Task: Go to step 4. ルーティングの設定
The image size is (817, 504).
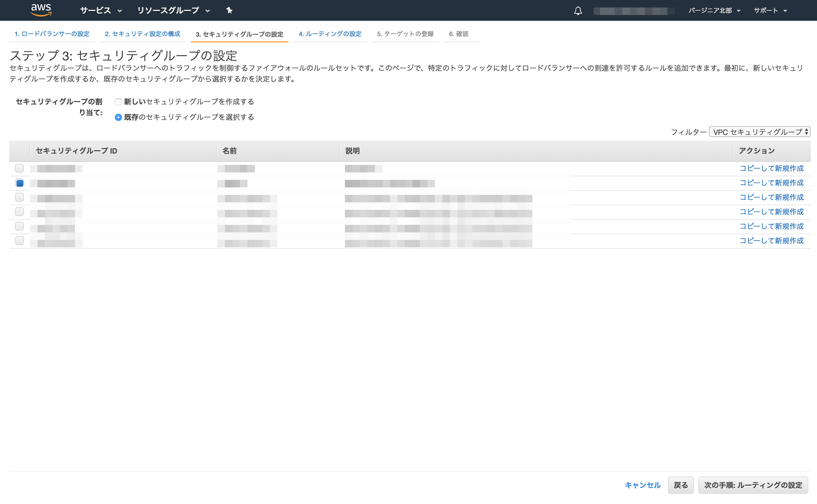Action: [x=330, y=34]
